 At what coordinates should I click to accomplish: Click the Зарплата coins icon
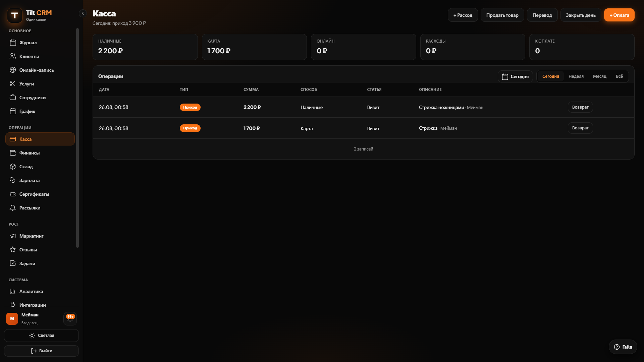tap(13, 180)
